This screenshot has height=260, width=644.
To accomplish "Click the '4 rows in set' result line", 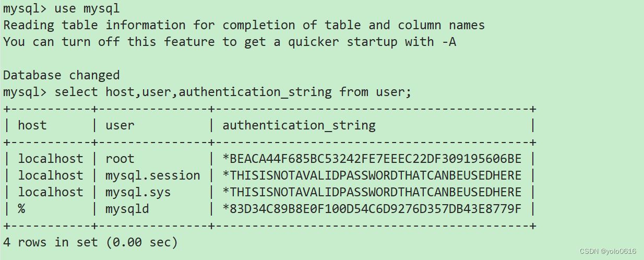I will pyautogui.click(x=90, y=242).
